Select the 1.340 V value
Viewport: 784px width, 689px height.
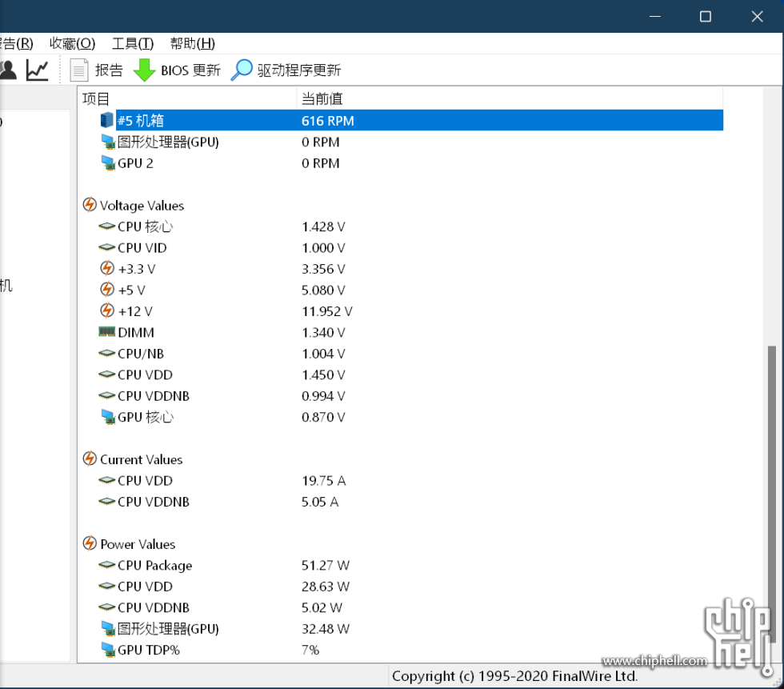point(323,332)
